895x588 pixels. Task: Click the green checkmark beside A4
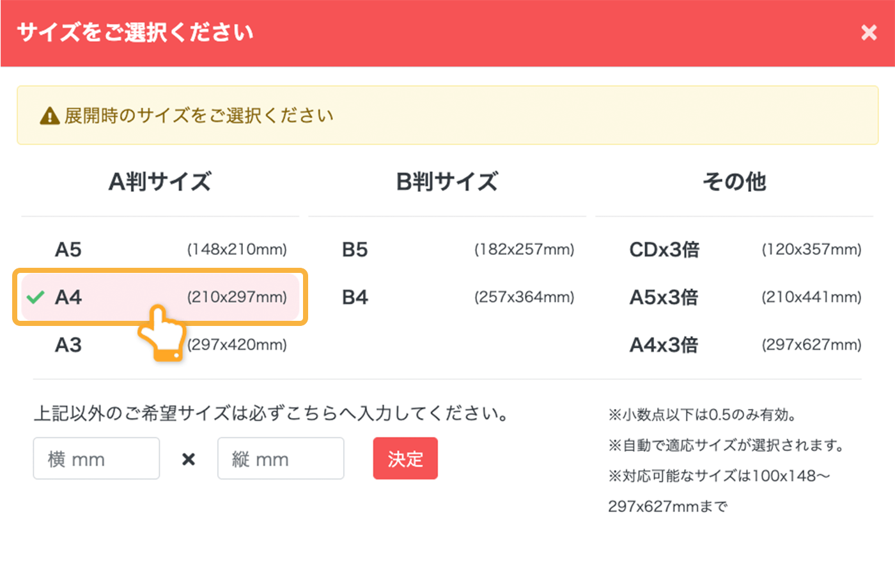coord(36,297)
